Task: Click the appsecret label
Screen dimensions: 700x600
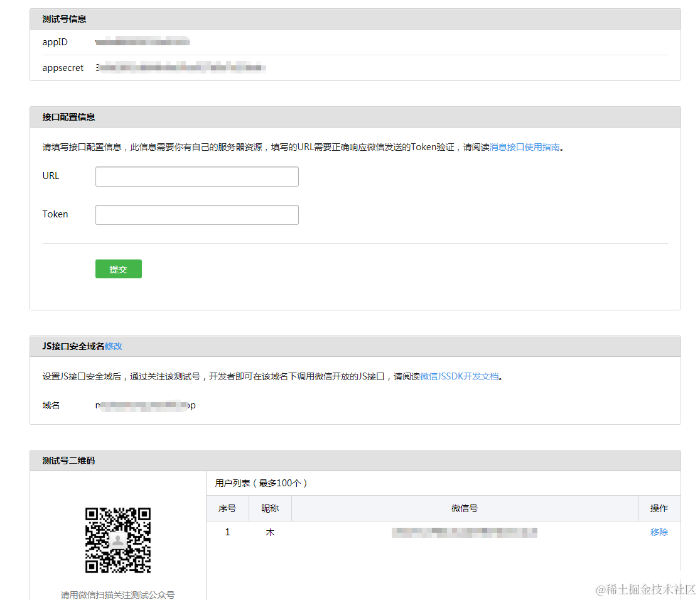Action: pos(63,68)
